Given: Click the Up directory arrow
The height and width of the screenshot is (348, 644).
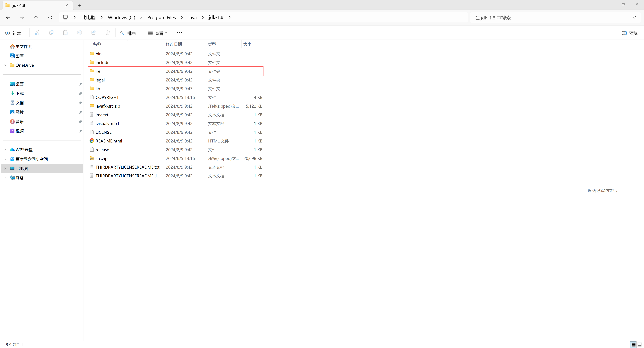Looking at the screenshot, I should pyautogui.click(x=36, y=17).
